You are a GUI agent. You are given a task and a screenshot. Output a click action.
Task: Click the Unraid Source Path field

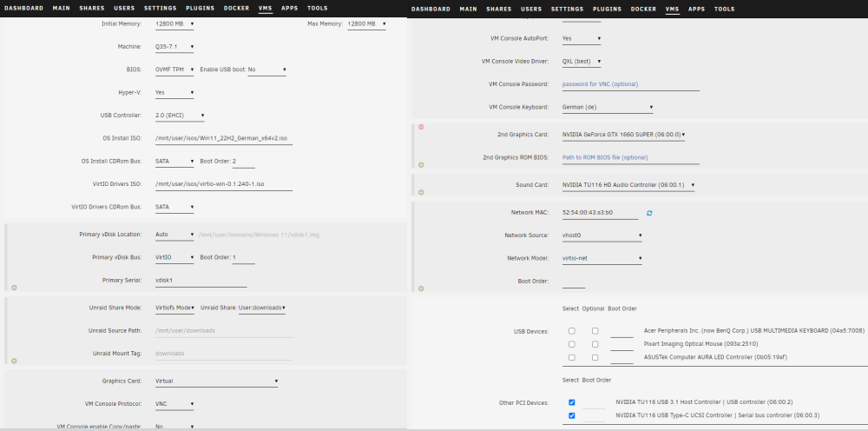coord(224,331)
